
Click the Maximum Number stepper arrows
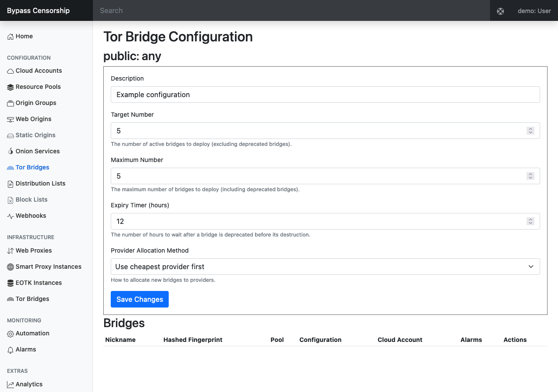pos(531,176)
